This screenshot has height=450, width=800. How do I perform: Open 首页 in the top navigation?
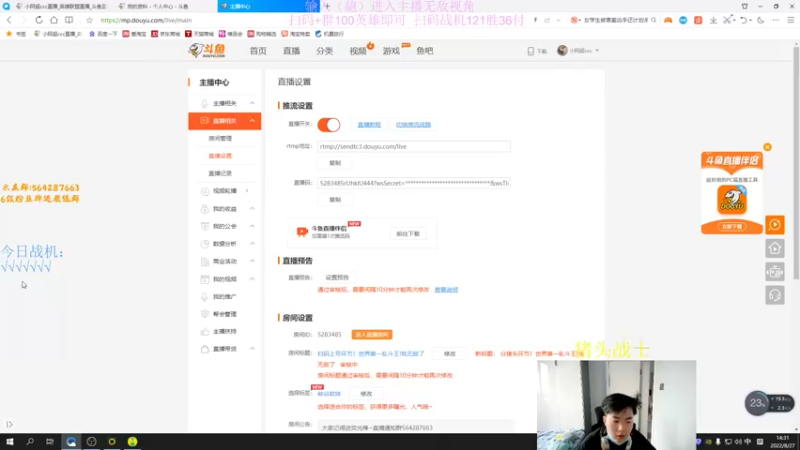258,51
